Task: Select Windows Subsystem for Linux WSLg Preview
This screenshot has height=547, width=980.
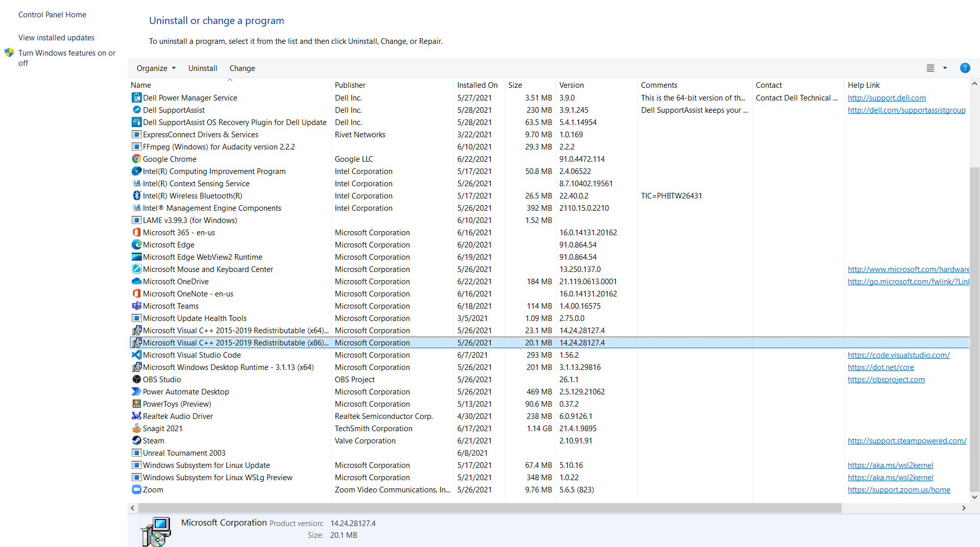Action: 549,477
